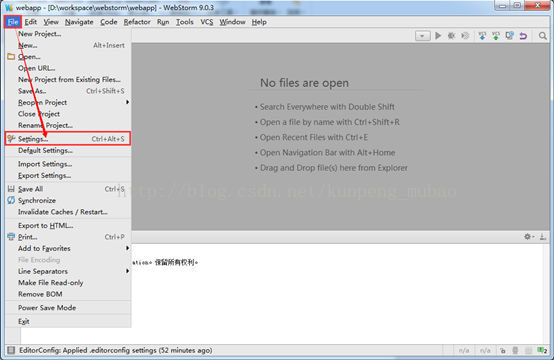Select Import Settings...
This screenshot has width=555, height=360.
pyautogui.click(x=68, y=164)
